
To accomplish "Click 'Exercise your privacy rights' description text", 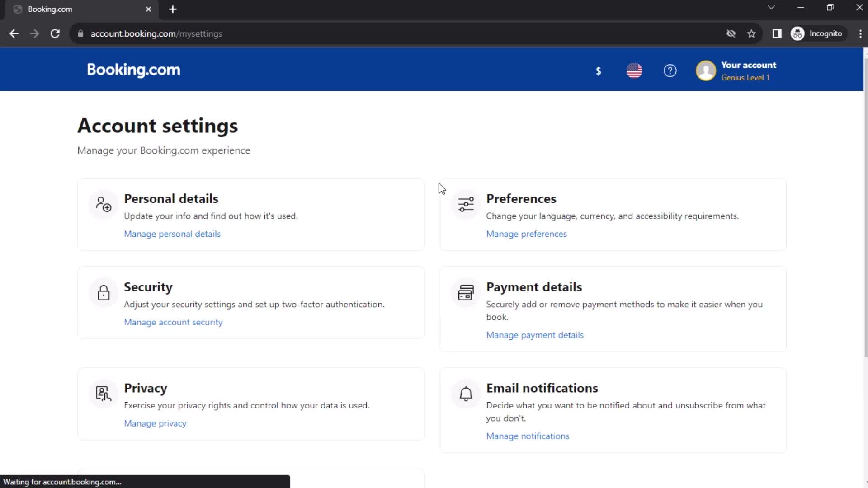I will point(246,405).
